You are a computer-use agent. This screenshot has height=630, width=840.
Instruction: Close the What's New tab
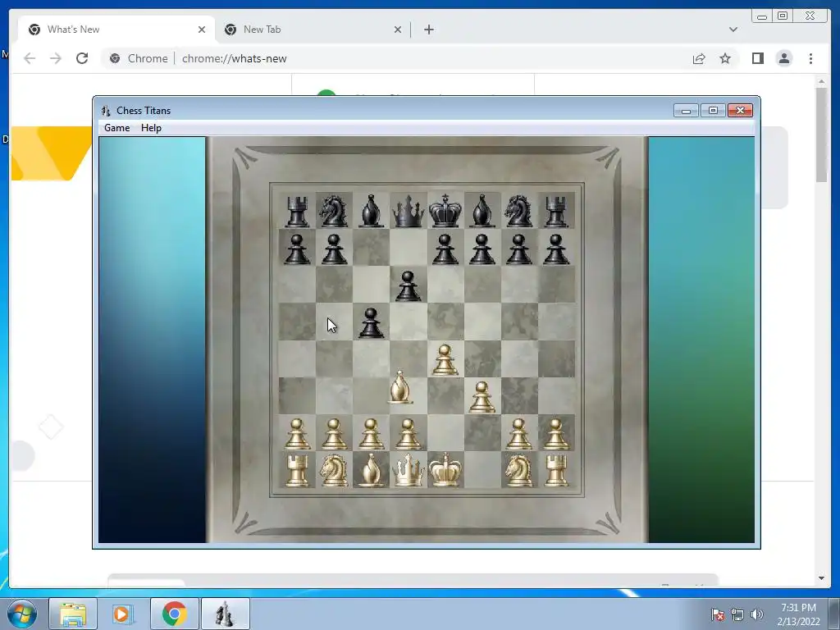click(x=202, y=30)
